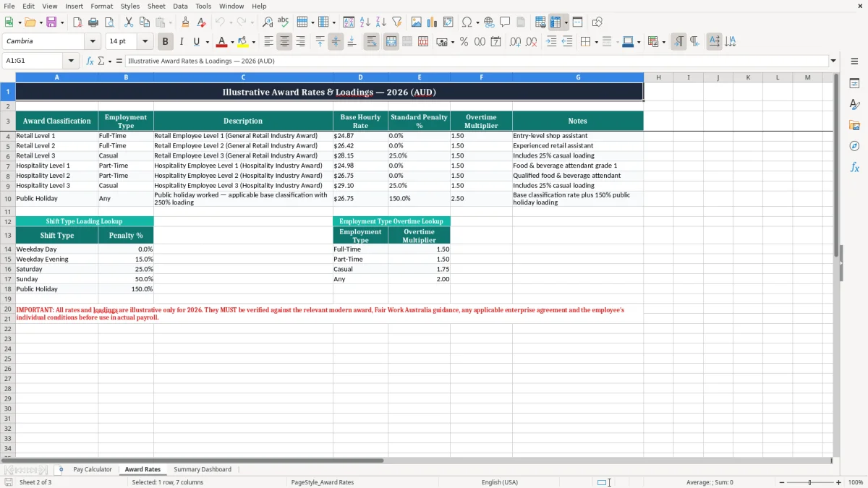Toggle AutoFilter funnel icon
868x488 pixels.
[397, 22]
